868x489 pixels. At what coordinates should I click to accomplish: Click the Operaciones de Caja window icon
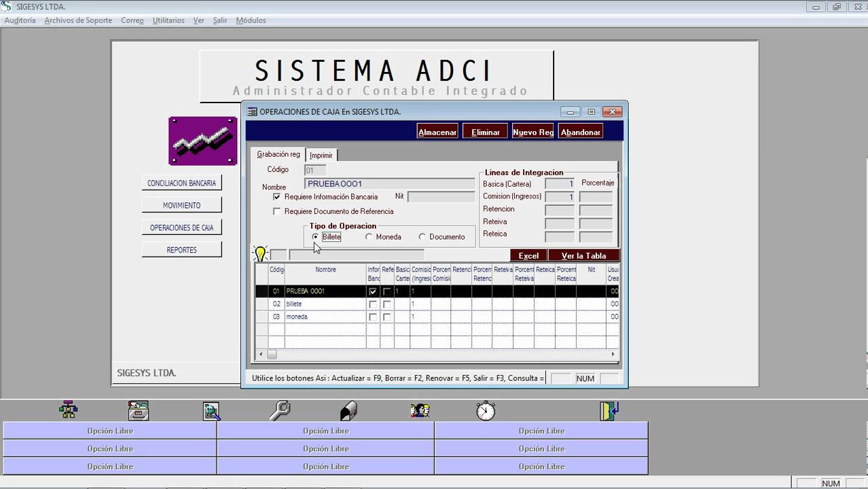point(252,111)
